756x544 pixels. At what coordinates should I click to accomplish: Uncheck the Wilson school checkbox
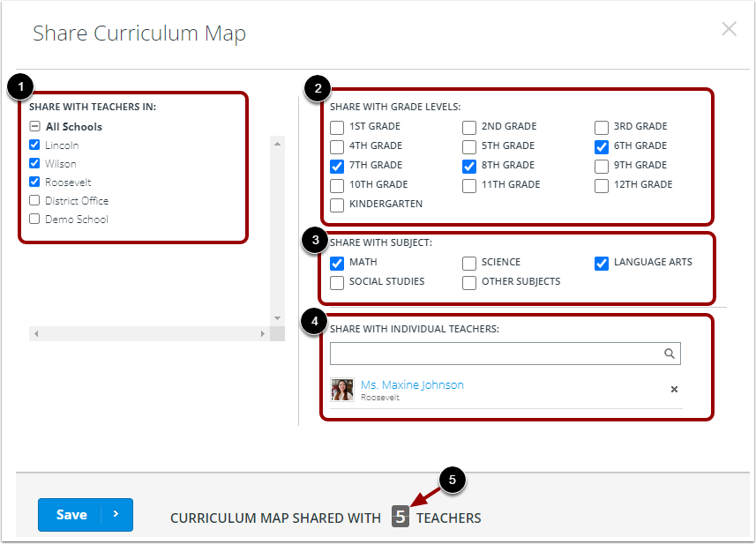(x=34, y=163)
